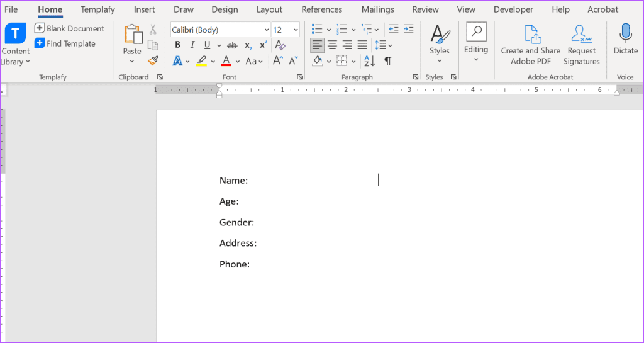
Task: Apply red font color
Action: pyautogui.click(x=226, y=61)
